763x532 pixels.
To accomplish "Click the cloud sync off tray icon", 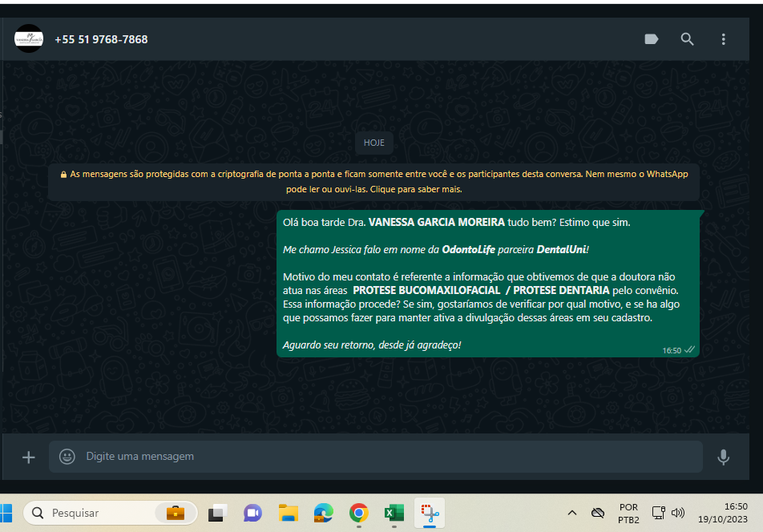I will (x=598, y=513).
